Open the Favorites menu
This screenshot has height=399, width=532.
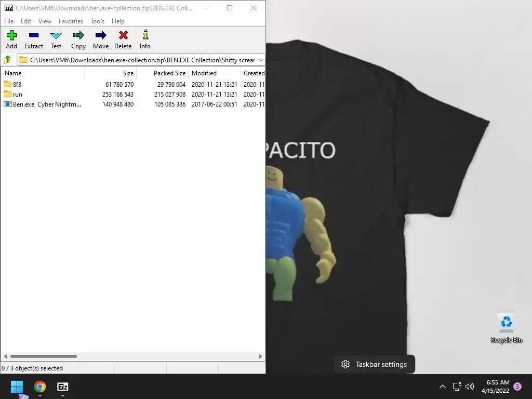pos(71,21)
